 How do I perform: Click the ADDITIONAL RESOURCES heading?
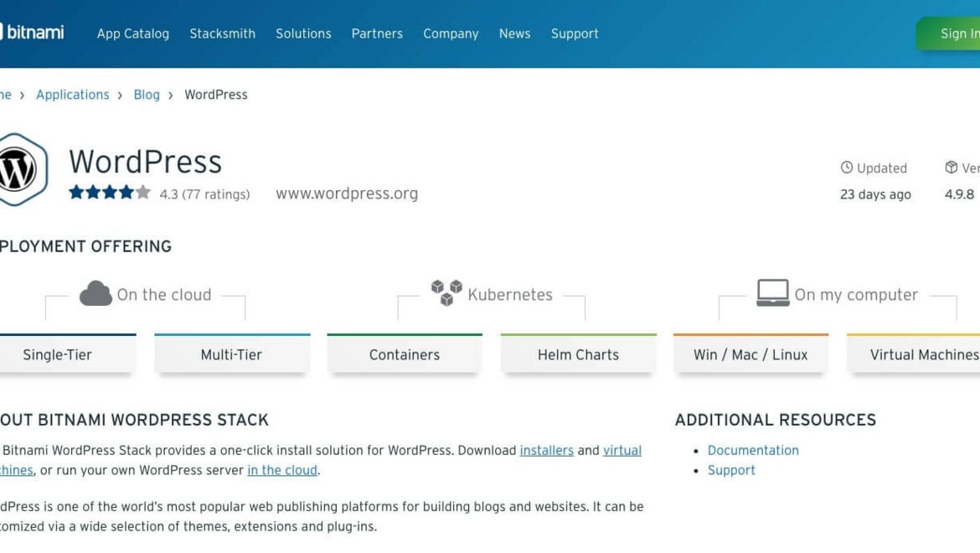776,420
